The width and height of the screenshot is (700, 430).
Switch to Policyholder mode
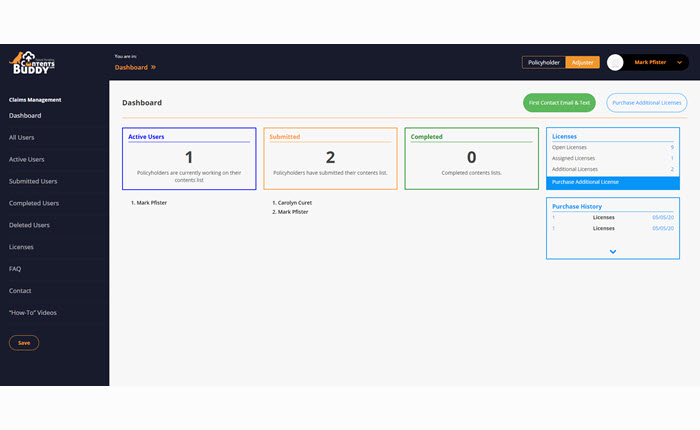[x=543, y=63]
